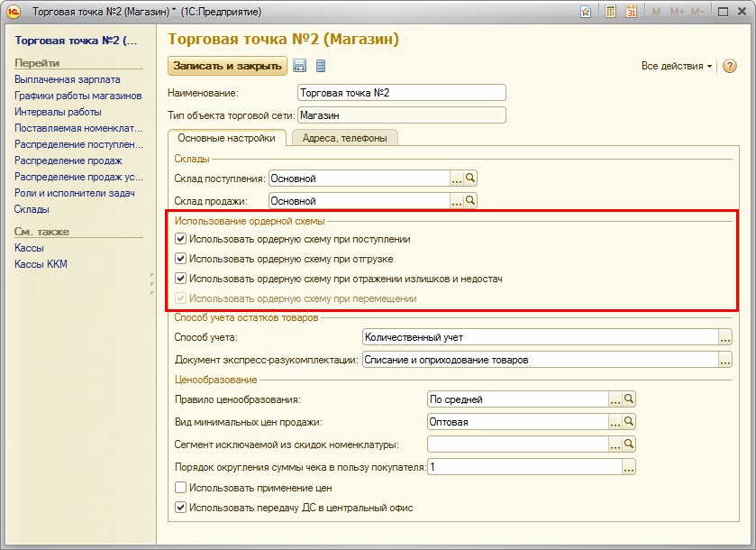Click the Записать и закрыть button
The width and height of the screenshot is (756, 550).
click(227, 66)
